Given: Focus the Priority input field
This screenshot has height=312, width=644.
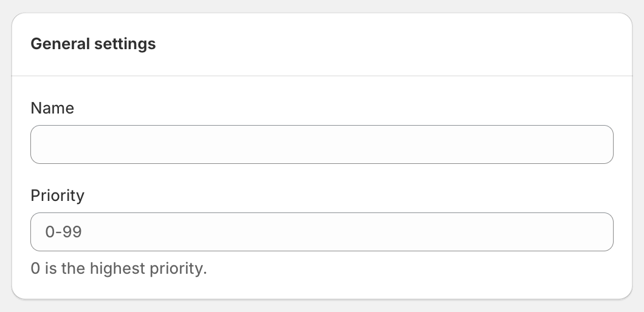Looking at the screenshot, I should tap(321, 232).
